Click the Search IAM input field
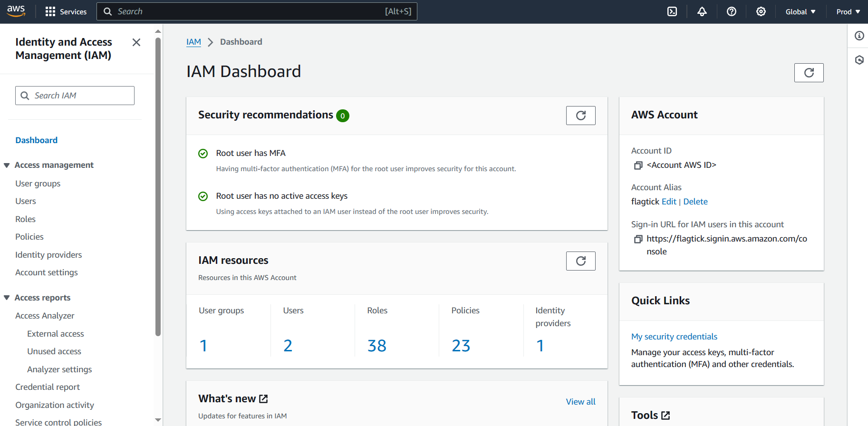 (x=81, y=96)
